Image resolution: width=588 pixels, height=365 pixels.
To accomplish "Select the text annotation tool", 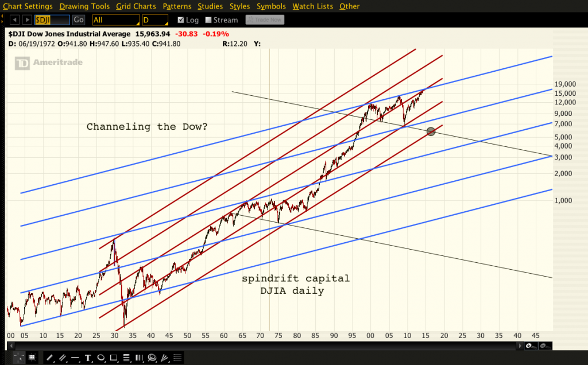I will pyautogui.click(x=88, y=358).
